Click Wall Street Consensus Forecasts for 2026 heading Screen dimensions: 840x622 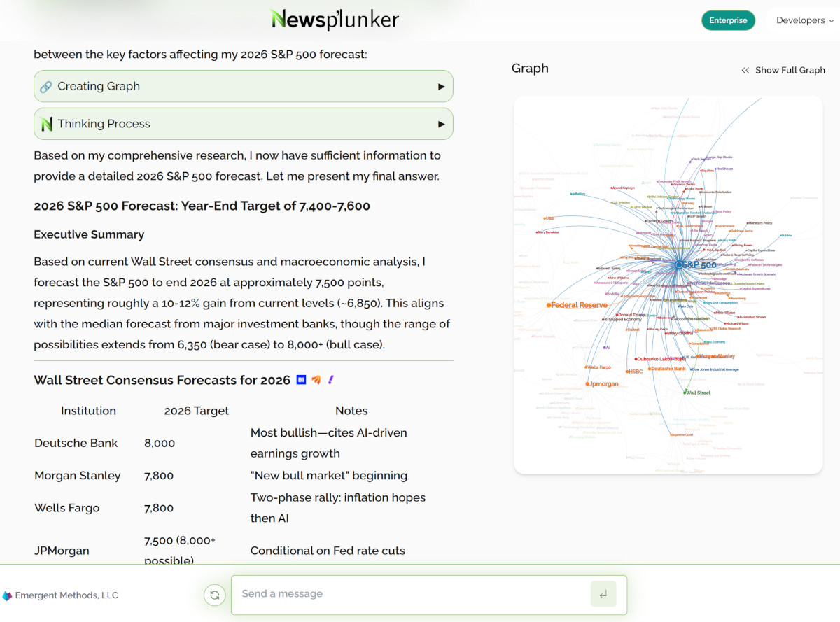[x=162, y=380]
